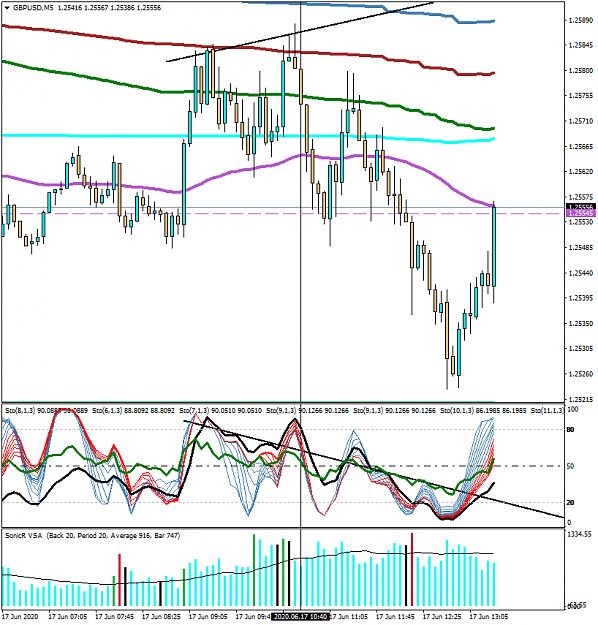Click the 17 Jun 09:05 time label
Viewport: 598px width, 625px height.
tap(208, 617)
